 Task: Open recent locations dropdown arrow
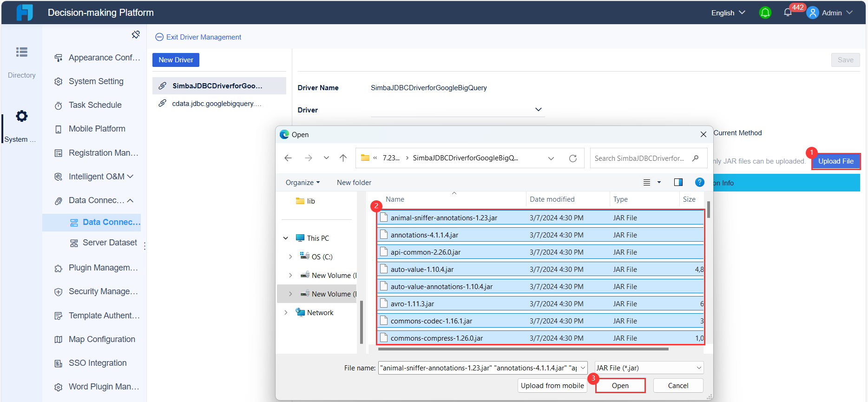(326, 158)
